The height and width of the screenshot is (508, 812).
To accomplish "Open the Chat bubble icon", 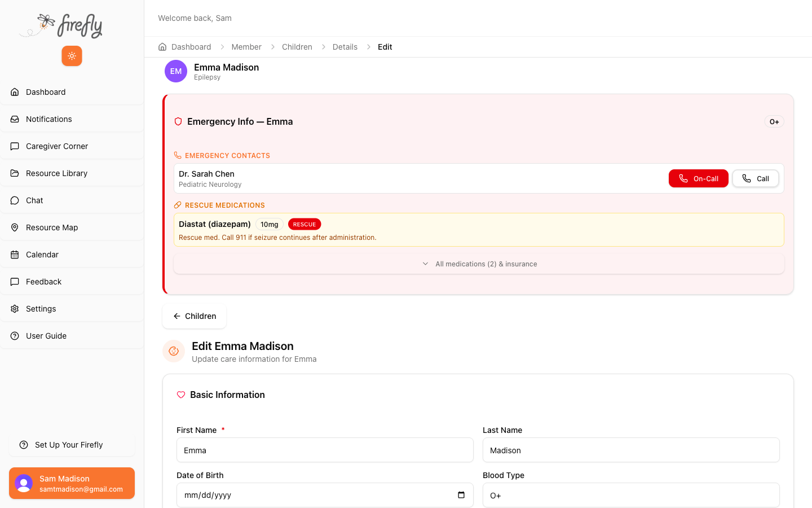I will [15, 200].
